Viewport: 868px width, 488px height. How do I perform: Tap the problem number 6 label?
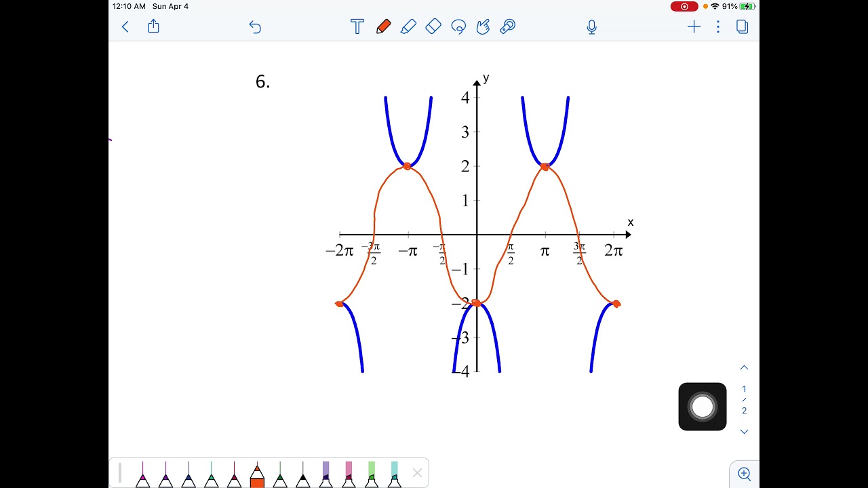pos(262,82)
